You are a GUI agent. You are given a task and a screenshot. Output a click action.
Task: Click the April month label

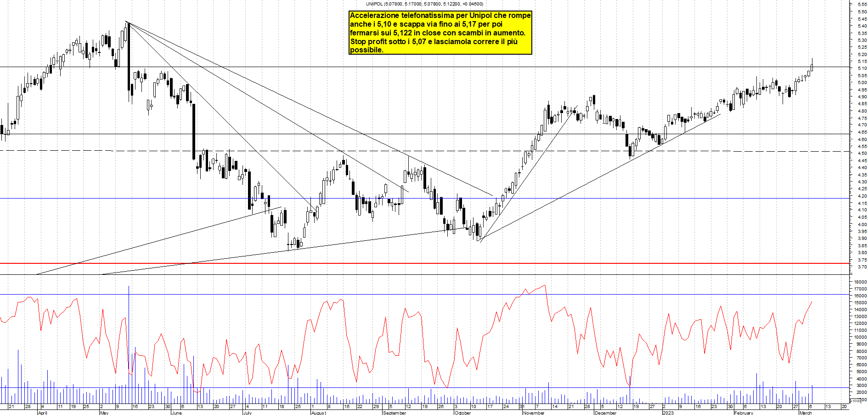42,413
